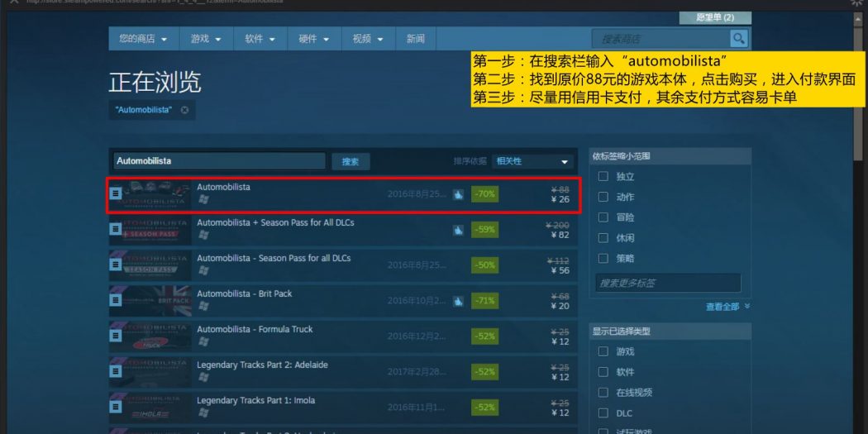Open the Formula Truck thumbnail image
The image size is (868, 434).
150,336
